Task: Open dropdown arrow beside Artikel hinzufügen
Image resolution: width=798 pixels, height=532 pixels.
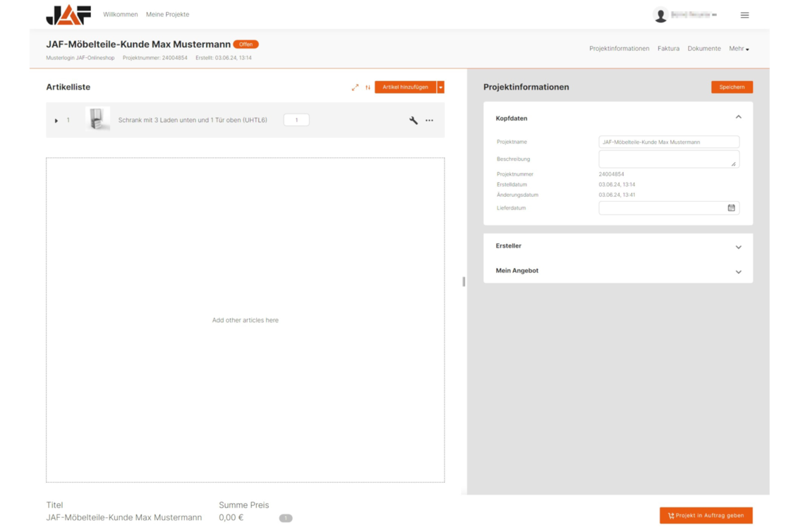Action: pyautogui.click(x=441, y=87)
